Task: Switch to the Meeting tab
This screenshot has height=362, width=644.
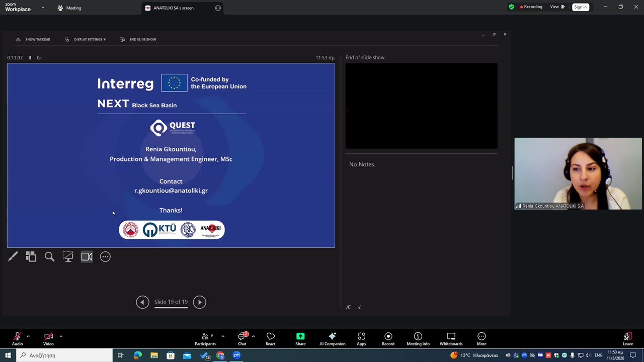Action: (x=69, y=8)
